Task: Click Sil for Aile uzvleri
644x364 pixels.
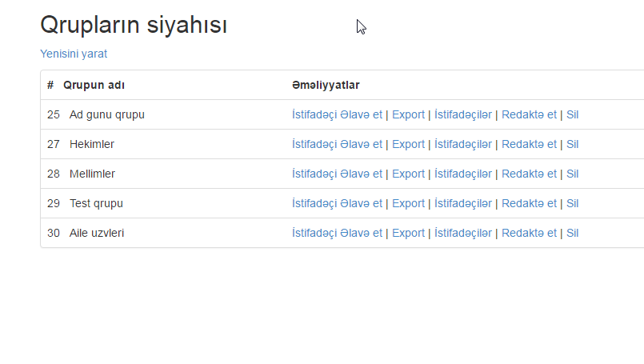Action: pos(572,233)
